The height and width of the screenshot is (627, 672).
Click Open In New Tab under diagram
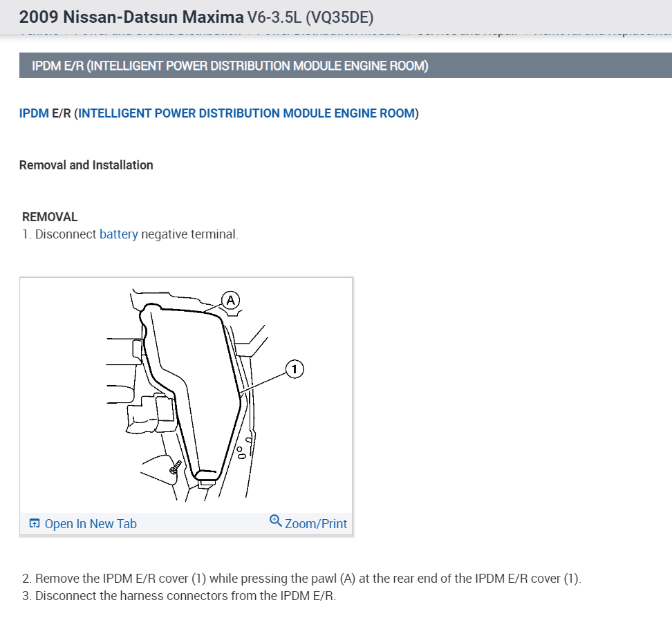click(91, 524)
